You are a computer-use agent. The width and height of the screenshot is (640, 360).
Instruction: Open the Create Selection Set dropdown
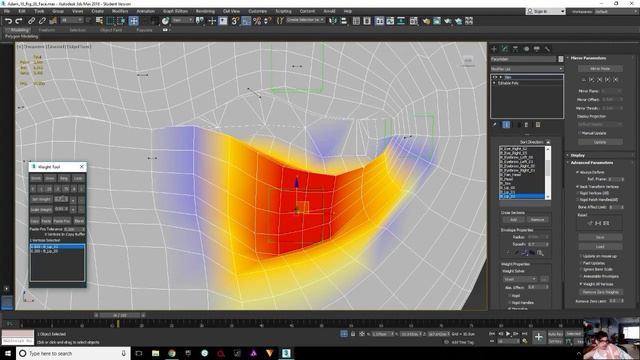click(305, 20)
